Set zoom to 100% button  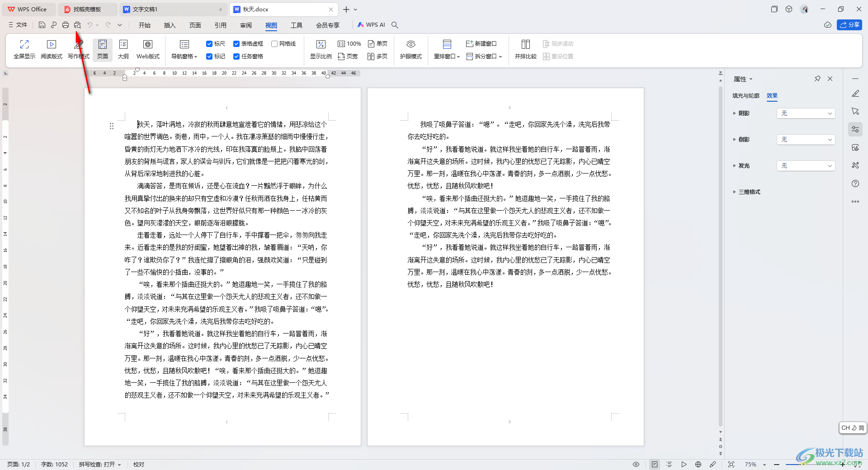[349, 44]
